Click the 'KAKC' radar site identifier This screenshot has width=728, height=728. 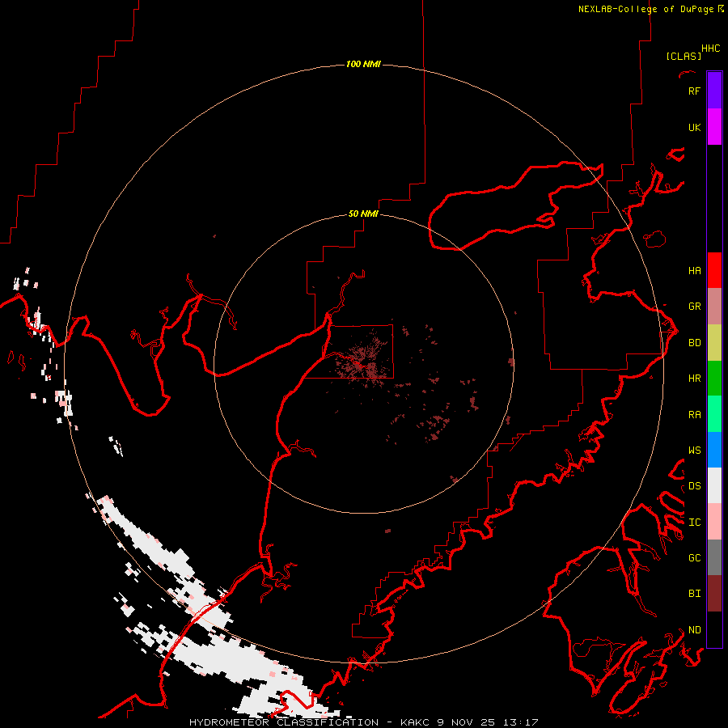(x=415, y=722)
